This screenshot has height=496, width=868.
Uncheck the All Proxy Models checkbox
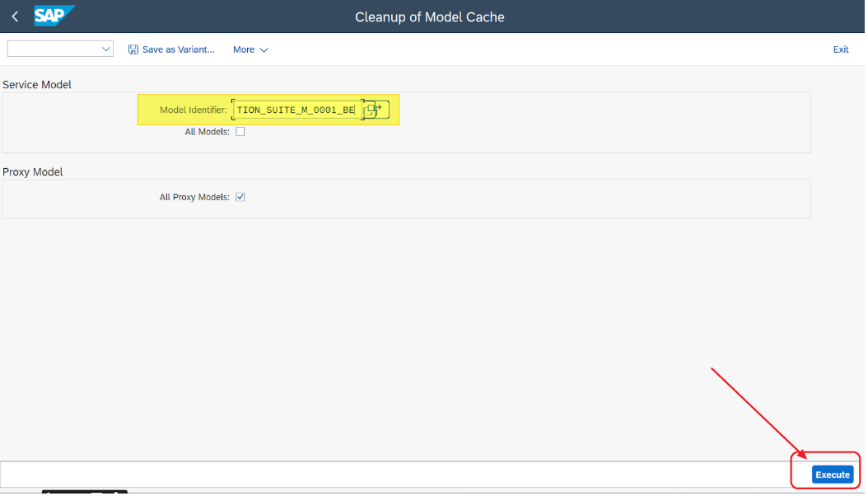(240, 197)
